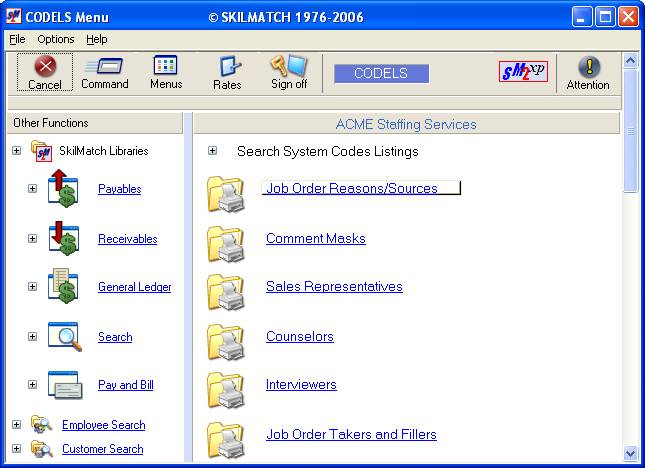Click the SM2xp logo icon
The image size is (645, 468).
click(x=523, y=72)
